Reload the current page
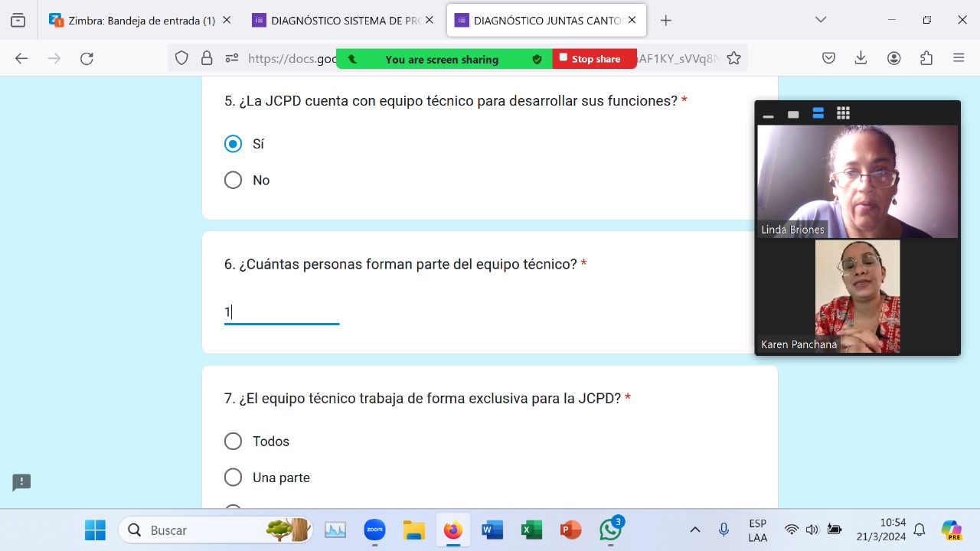The image size is (980, 551). coord(87,58)
